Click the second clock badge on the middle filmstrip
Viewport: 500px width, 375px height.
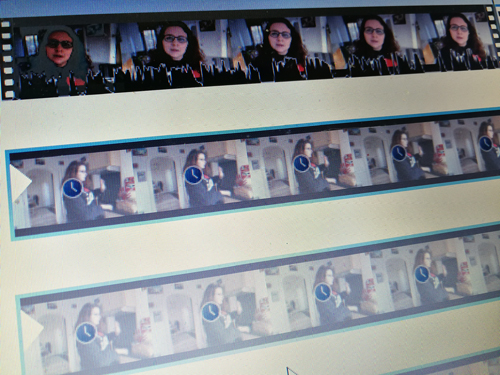point(193,175)
